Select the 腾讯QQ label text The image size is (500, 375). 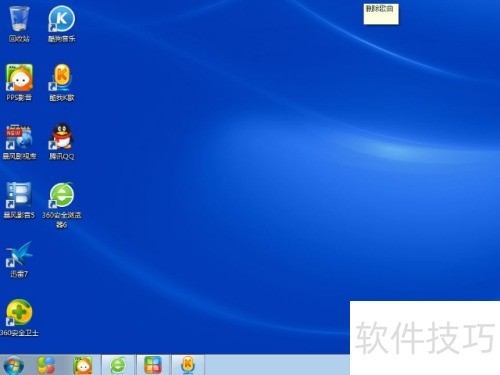pyautogui.click(x=62, y=156)
